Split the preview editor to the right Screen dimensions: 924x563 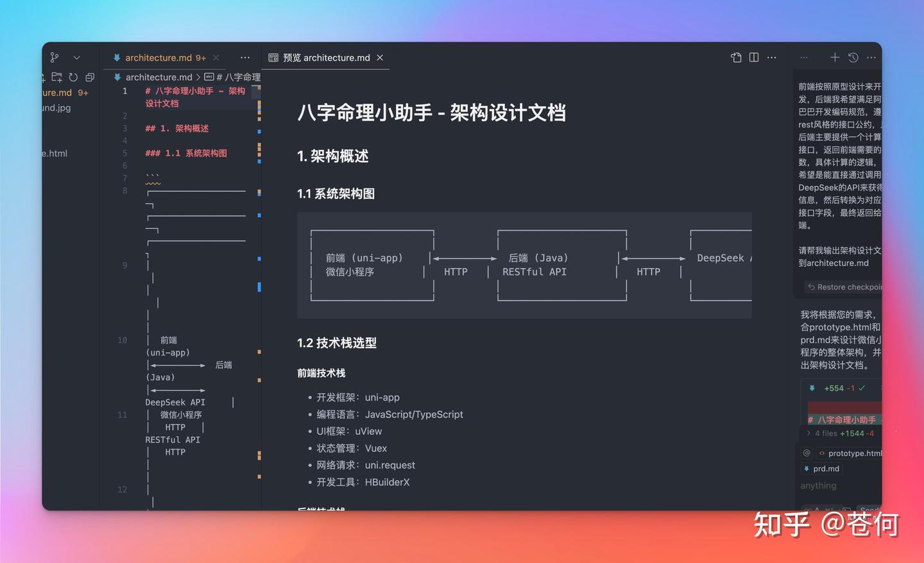click(x=754, y=58)
